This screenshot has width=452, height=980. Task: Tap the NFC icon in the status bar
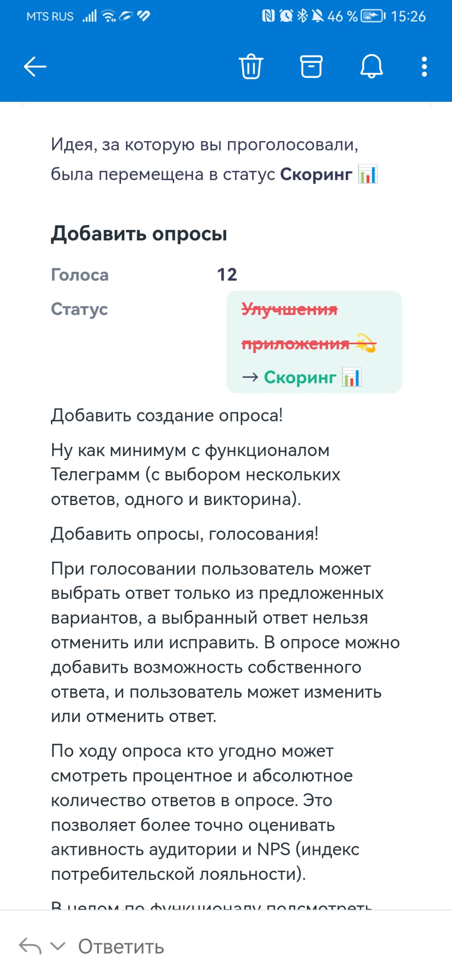pos(269,15)
